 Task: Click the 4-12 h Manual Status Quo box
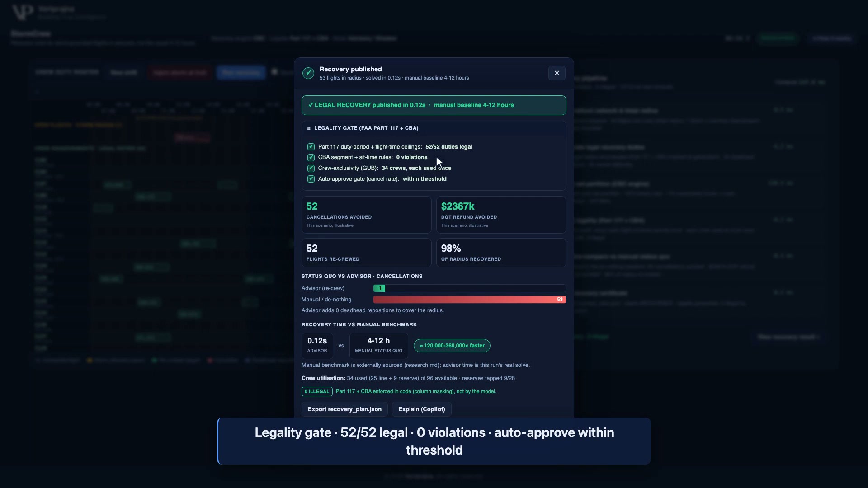point(378,346)
